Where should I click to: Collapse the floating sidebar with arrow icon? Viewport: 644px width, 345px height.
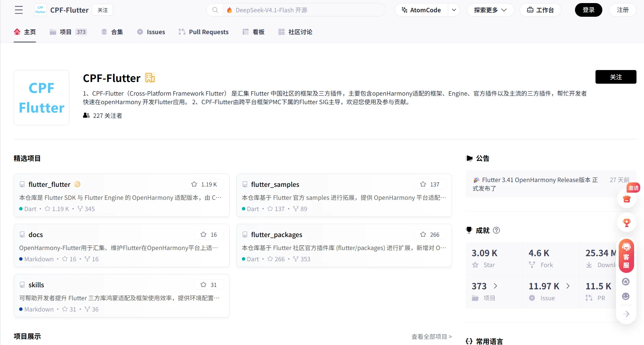[626, 314]
